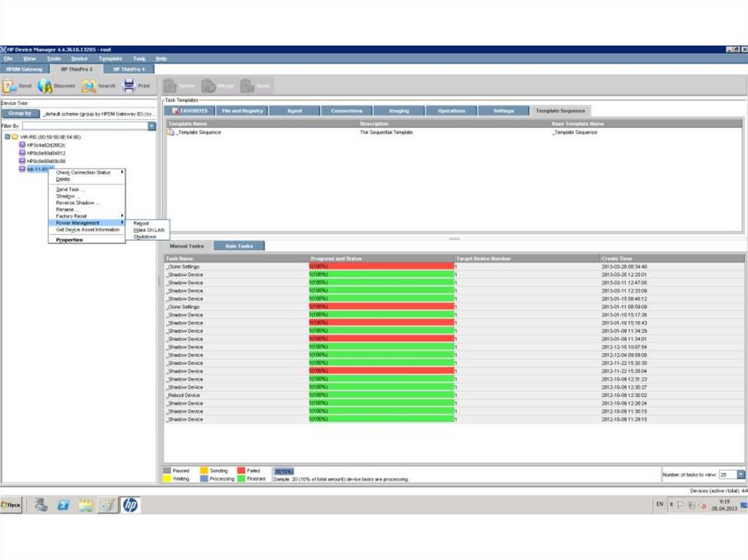Open Properties from the context menu
This screenshot has width=748, height=560.
69,240
